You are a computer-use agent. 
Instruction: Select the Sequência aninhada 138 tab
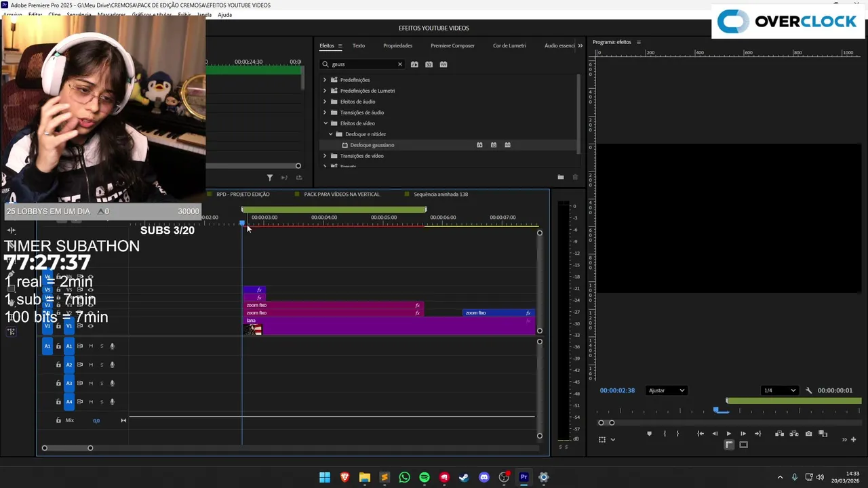pyautogui.click(x=441, y=195)
